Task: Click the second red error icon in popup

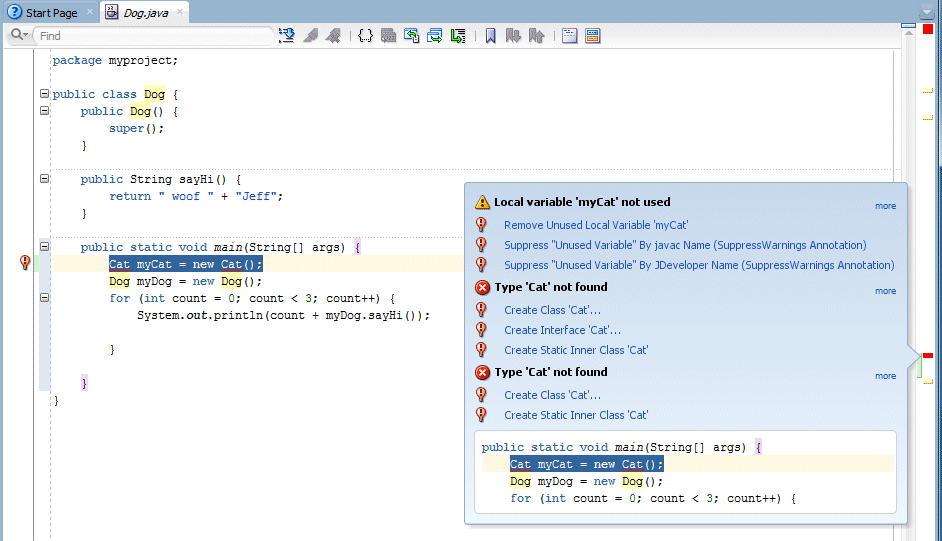Action: tap(482, 373)
